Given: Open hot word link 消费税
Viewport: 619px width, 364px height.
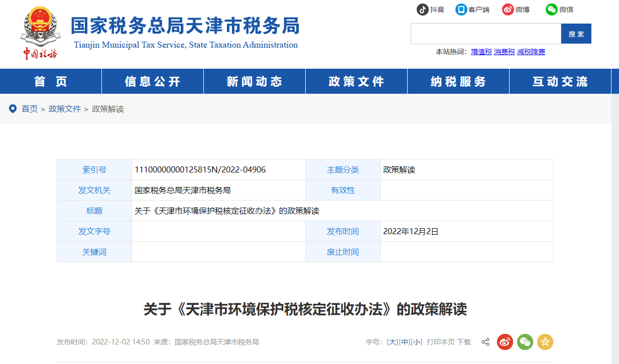Looking at the screenshot, I should click(505, 52).
